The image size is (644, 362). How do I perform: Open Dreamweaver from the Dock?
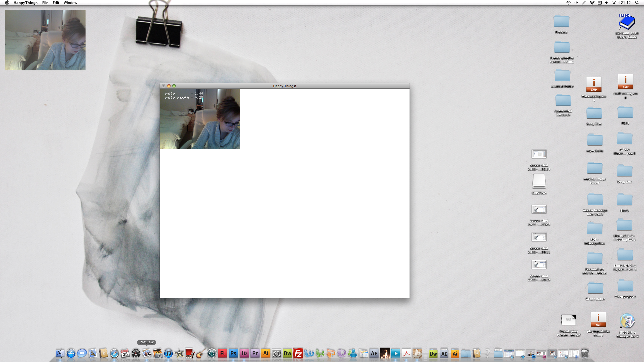point(287,353)
